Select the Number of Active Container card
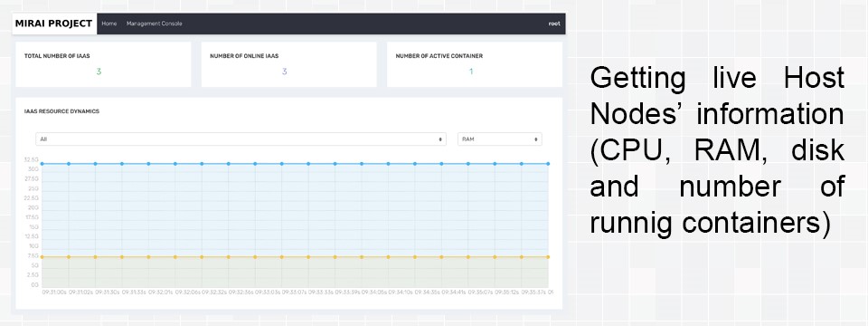 click(x=475, y=64)
